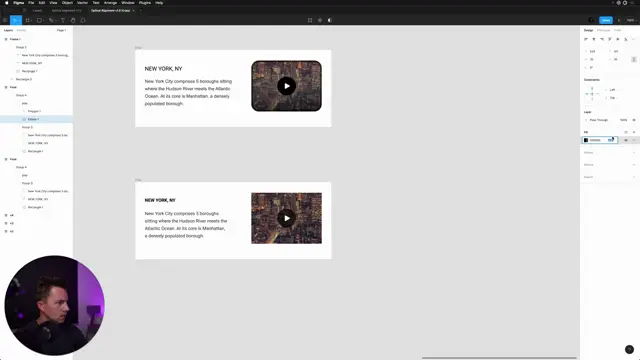The height and width of the screenshot is (360, 640).
Task: Click the fill hex value field
Action: tap(596, 140)
